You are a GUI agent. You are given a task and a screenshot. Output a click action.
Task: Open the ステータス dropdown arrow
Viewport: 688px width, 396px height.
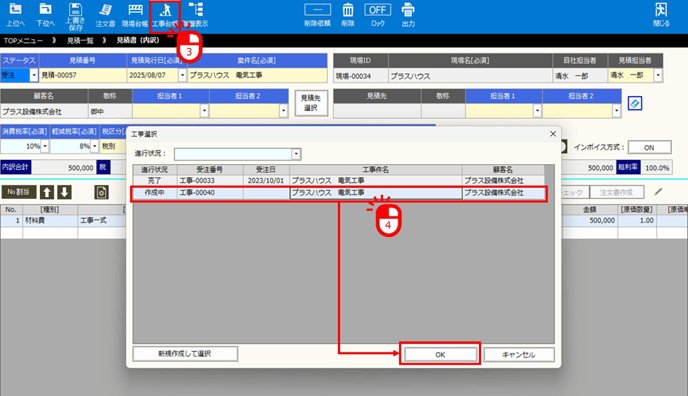[34, 75]
